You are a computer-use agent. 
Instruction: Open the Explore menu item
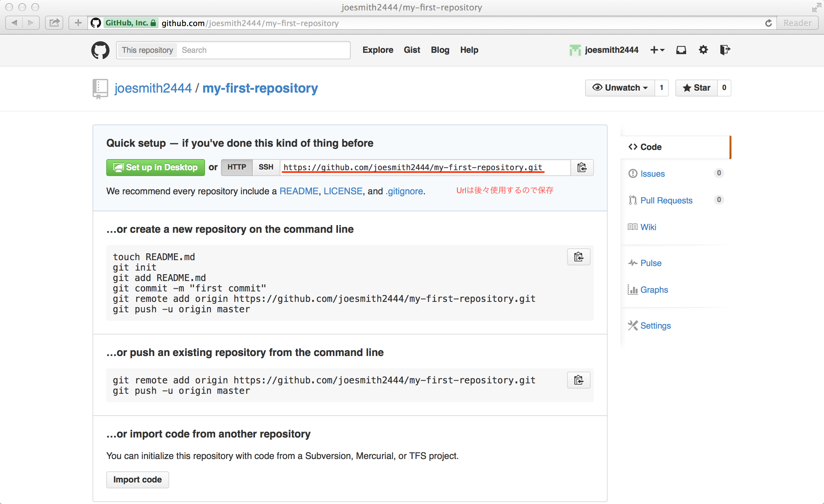tap(378, 50)
